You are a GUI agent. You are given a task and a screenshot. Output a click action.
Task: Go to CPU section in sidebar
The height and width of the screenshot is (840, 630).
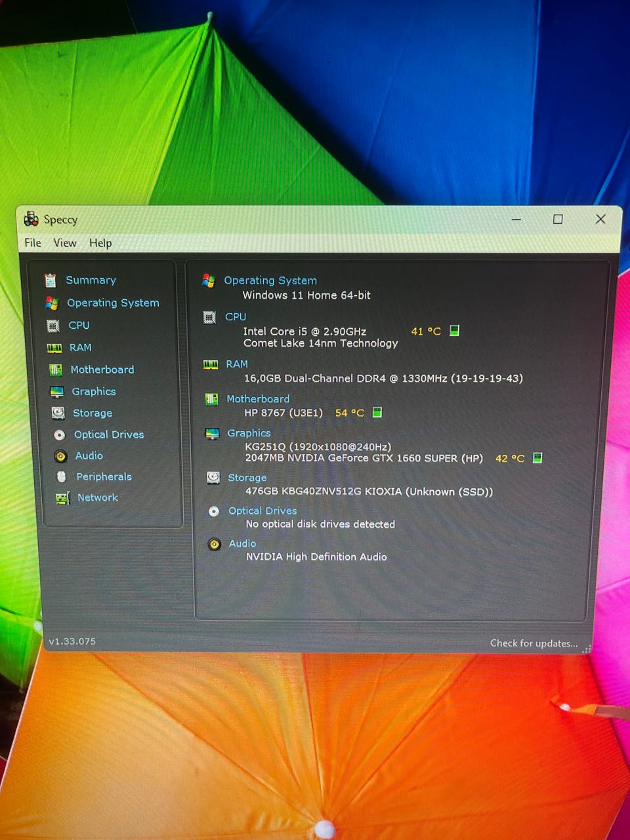(79, 325)
